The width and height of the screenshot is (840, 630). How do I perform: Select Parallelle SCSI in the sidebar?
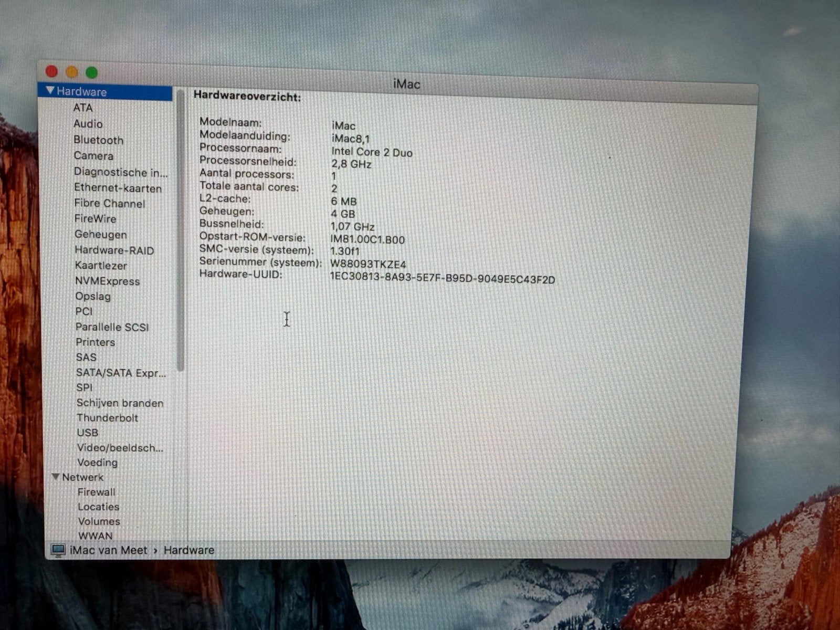(x=112, y=327)
